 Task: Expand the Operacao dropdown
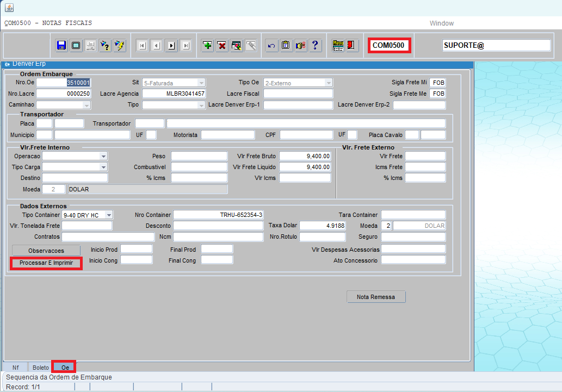coord(103,156)
